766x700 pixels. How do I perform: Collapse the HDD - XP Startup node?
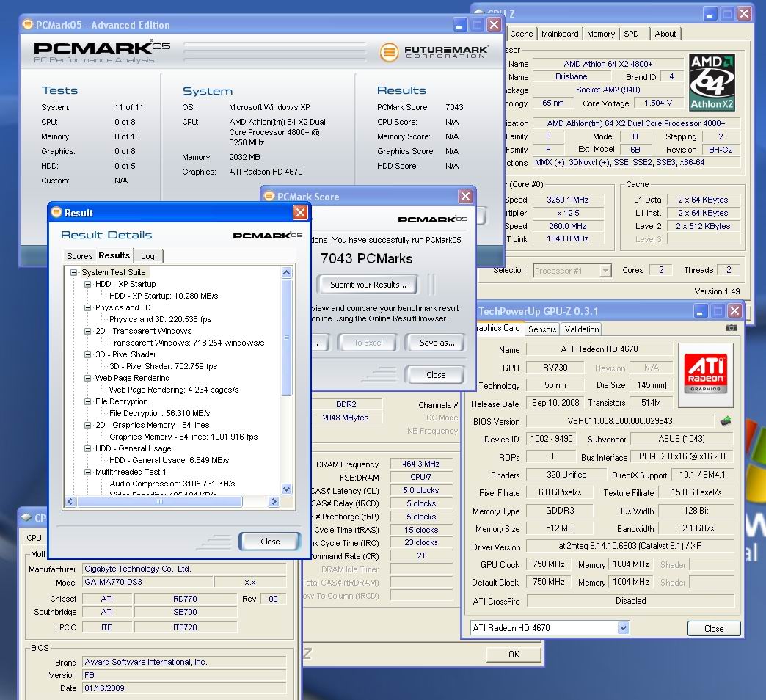click(87, 284)
